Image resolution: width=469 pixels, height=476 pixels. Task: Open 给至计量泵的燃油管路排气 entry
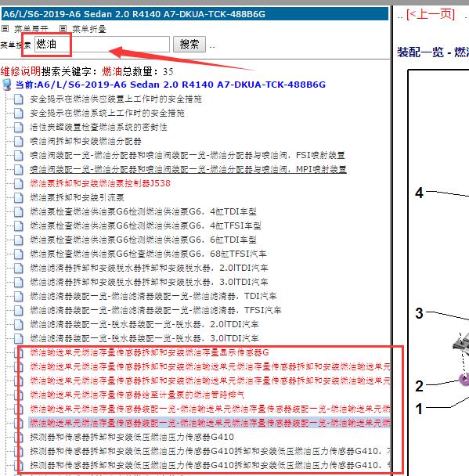click(x=137, y=395)
